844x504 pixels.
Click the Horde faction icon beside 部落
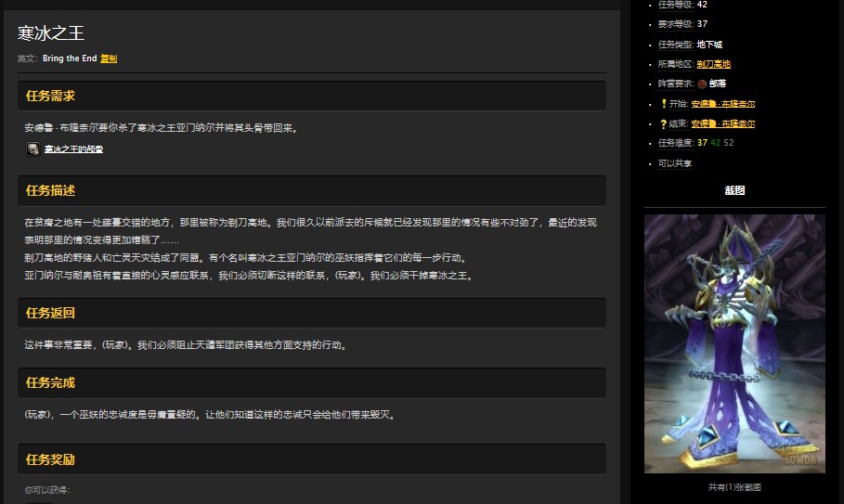point(701,84)
